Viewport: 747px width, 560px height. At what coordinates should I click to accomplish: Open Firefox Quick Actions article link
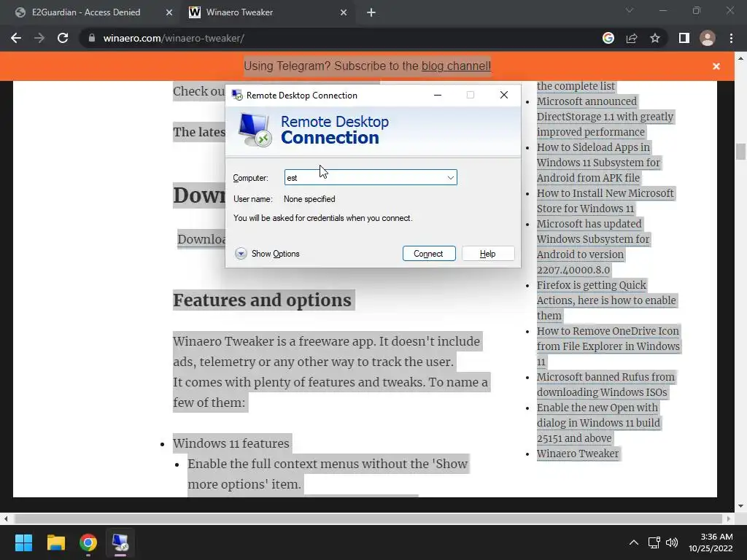pyautogui.click(x=606, y=300)
